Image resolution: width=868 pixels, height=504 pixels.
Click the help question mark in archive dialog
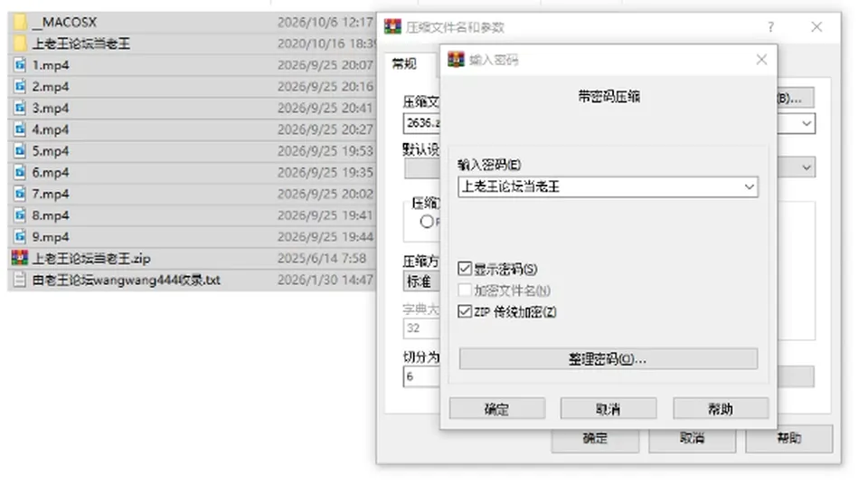click(x=771, y=27)
